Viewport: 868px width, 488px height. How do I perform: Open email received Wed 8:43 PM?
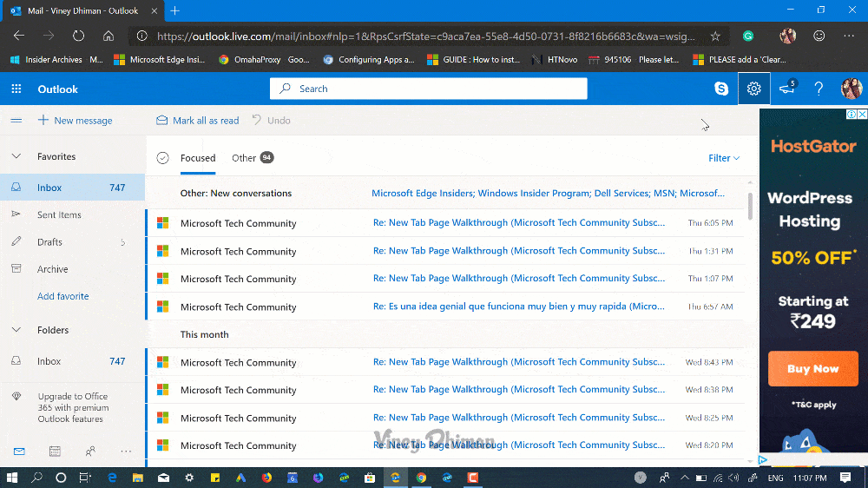447,362
